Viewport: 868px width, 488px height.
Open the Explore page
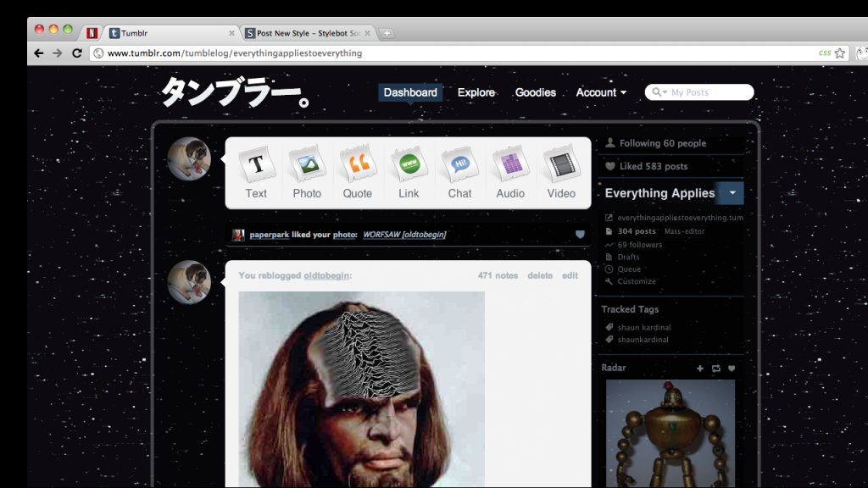[476, 92]
